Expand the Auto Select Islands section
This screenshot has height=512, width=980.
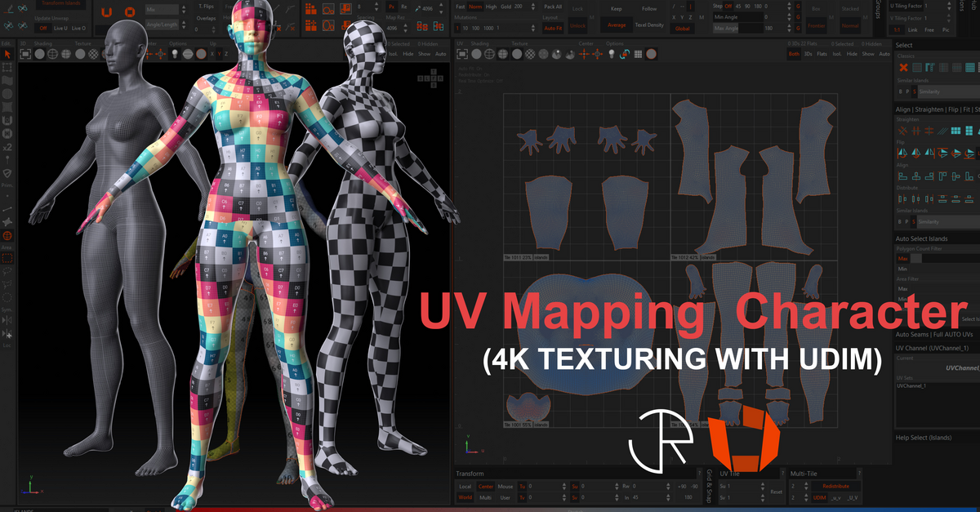point(923,238)
